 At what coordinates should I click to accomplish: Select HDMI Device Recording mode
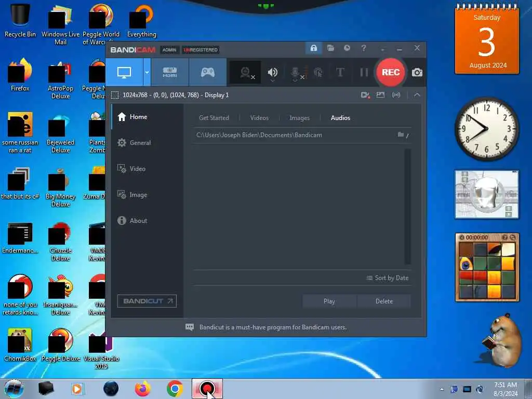pos(170,72)
